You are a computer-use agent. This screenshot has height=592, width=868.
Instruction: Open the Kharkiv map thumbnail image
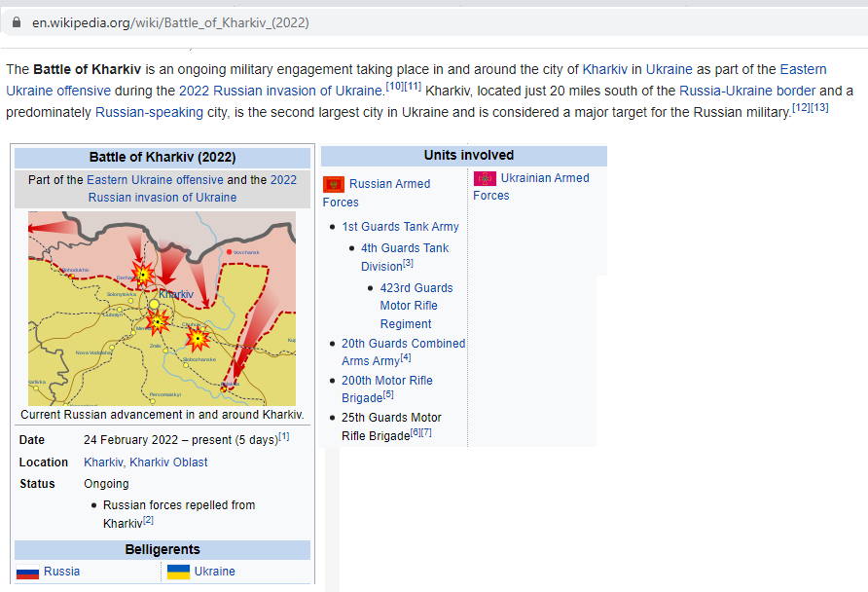click(162, 309)
